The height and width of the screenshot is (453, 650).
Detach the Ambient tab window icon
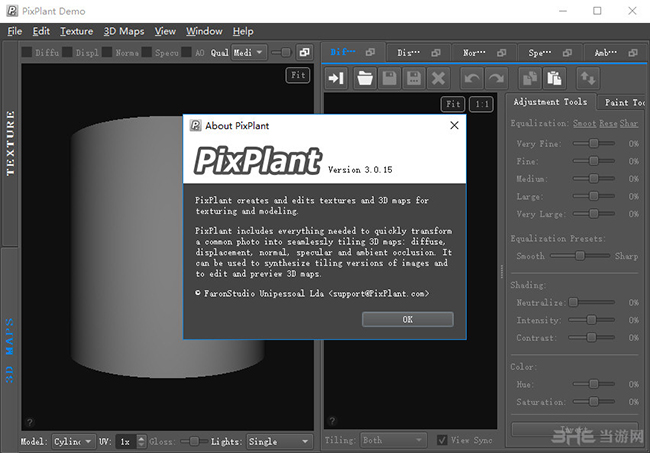(633, 53)
